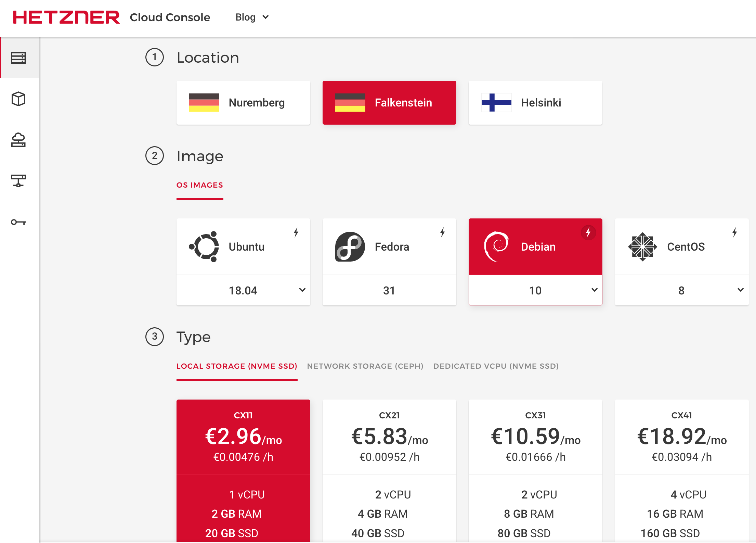Click the €0.03094 /h hourly price
The width and height of the screenshot is (756, 543).
pyautogui.click(x=682, y=457)
